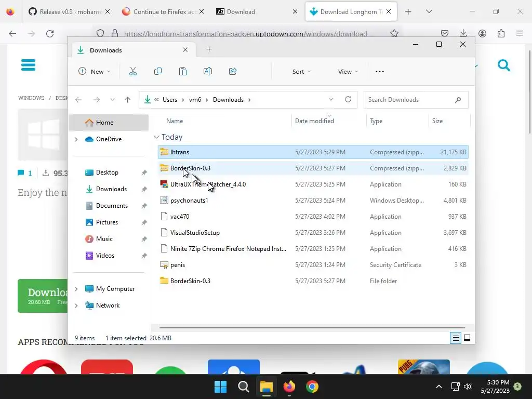This screenshot has height=399, width=532.
Task: Pin toggle next to Downloads in sidebar
Action: tap(144, 189)
